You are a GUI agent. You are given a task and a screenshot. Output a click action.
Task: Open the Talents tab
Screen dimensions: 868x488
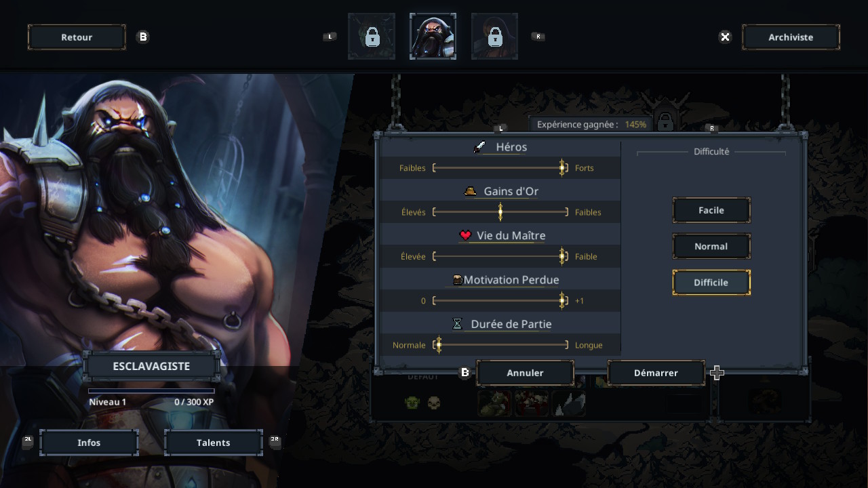pyautogui.click(x=214, y=443)
